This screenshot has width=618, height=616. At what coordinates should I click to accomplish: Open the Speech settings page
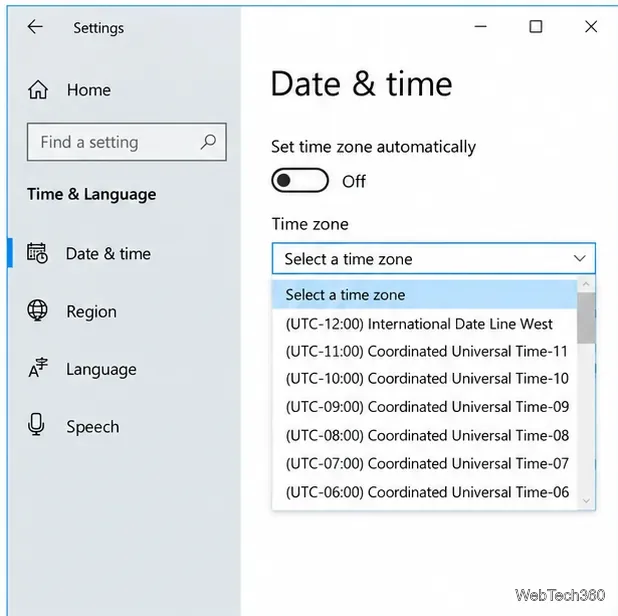pos(73,426)
